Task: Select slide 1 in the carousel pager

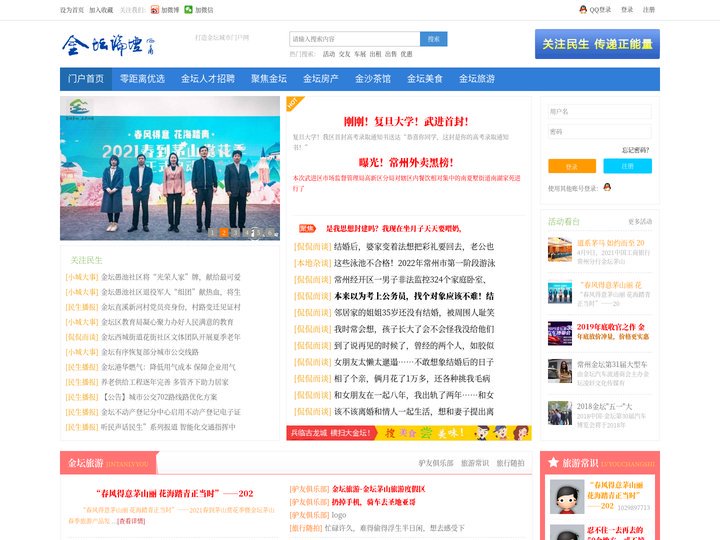Action: click(x=212, y=233)
